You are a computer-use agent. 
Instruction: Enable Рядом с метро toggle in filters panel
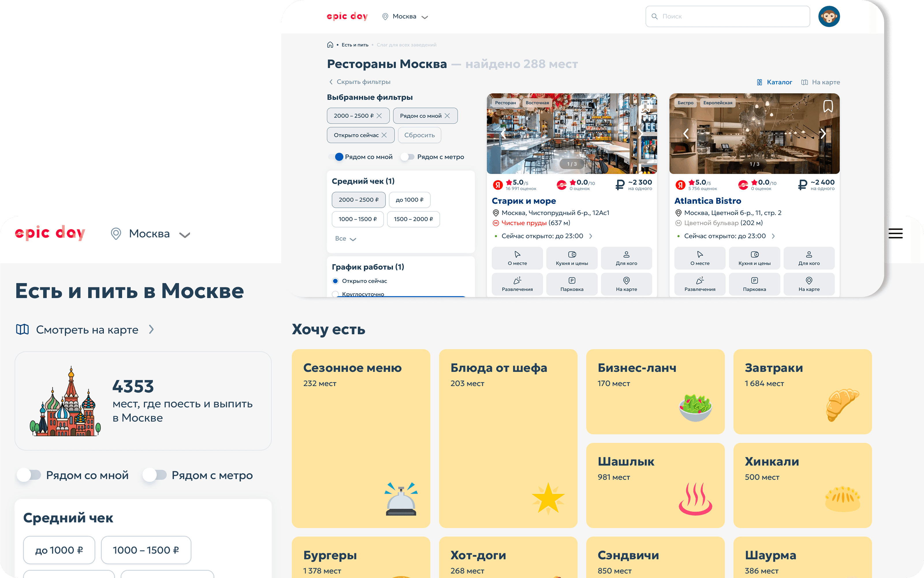[407, 157]
